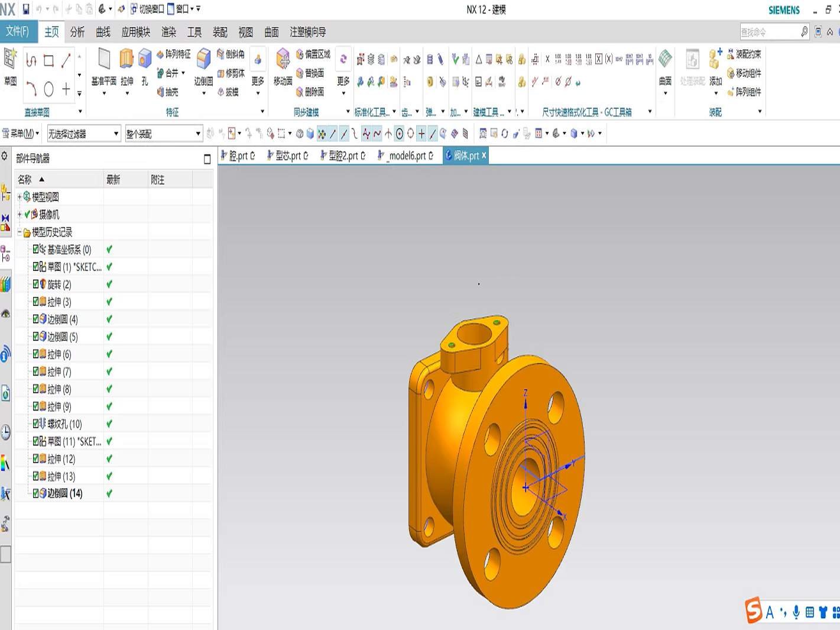Viewport: 840px width, 630px height.
Task: Switch to the 曲线 ribbon tab
Action: (103, 32)
